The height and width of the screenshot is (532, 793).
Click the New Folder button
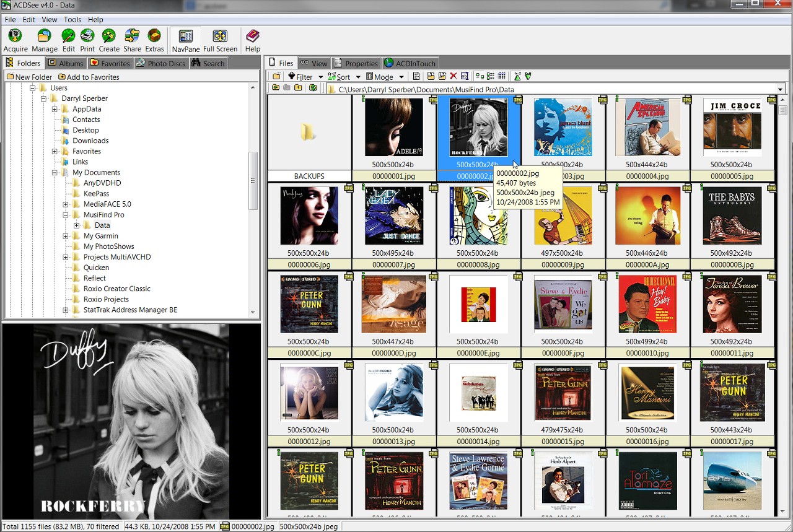29,77
